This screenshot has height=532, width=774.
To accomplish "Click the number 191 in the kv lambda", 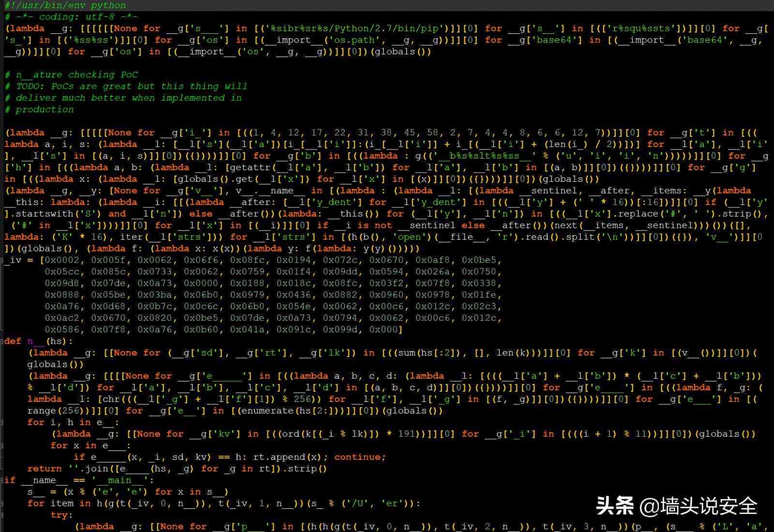I will click(407, 435).
